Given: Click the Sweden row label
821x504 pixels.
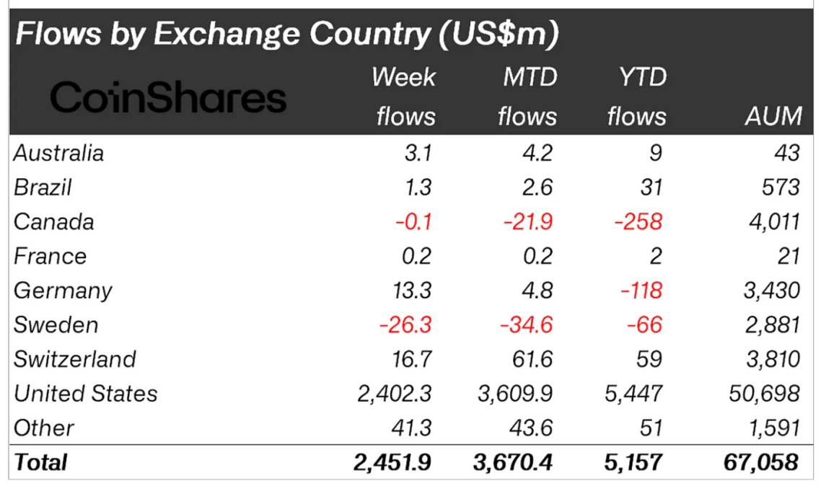Looking at the screenshot, I should point(56,324).
